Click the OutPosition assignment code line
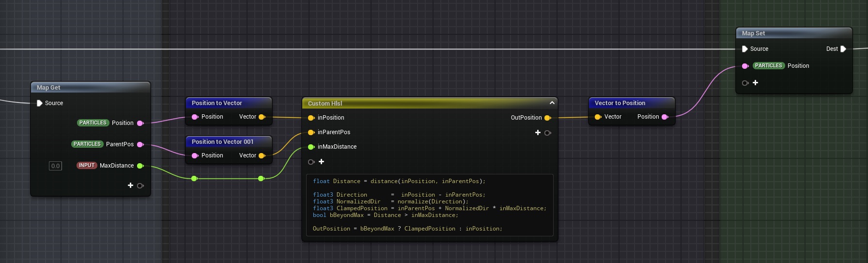Image resolution: width=868 pixels, height=263 pixels. point(407,229)
